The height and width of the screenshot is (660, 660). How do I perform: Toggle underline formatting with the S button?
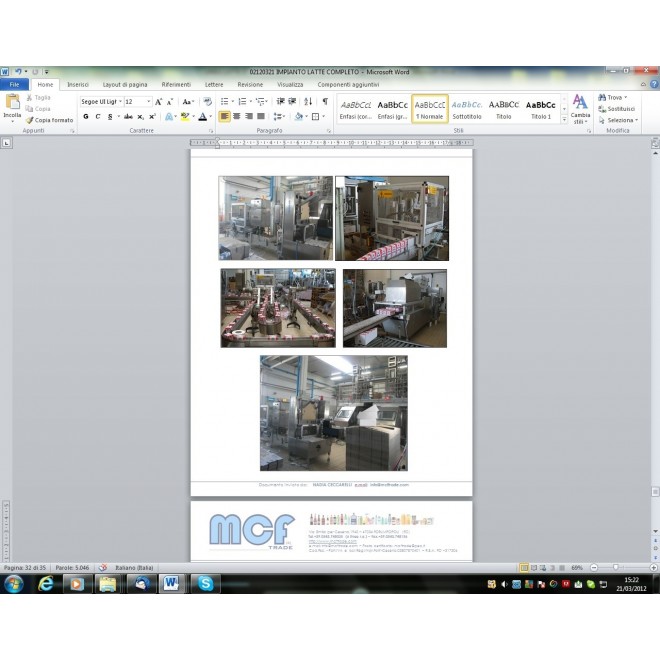tap(110, 116)
